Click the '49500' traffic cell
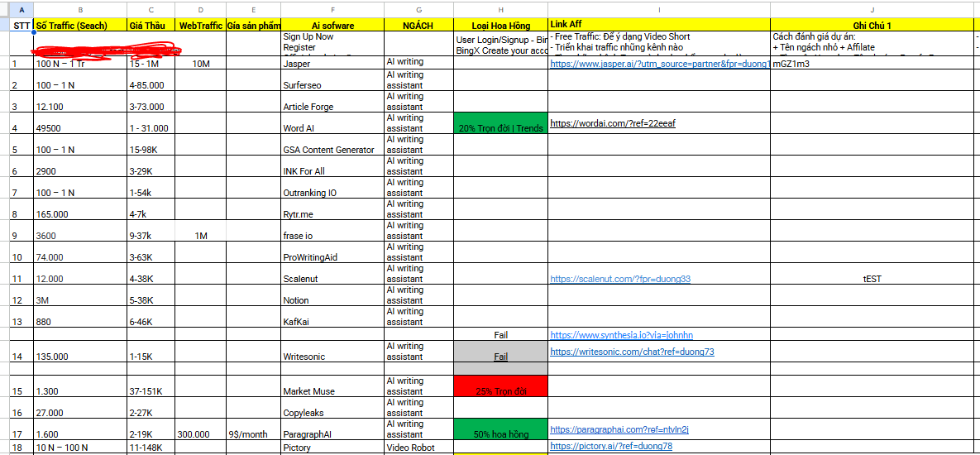Screen dimensions: 980x455 80,123
